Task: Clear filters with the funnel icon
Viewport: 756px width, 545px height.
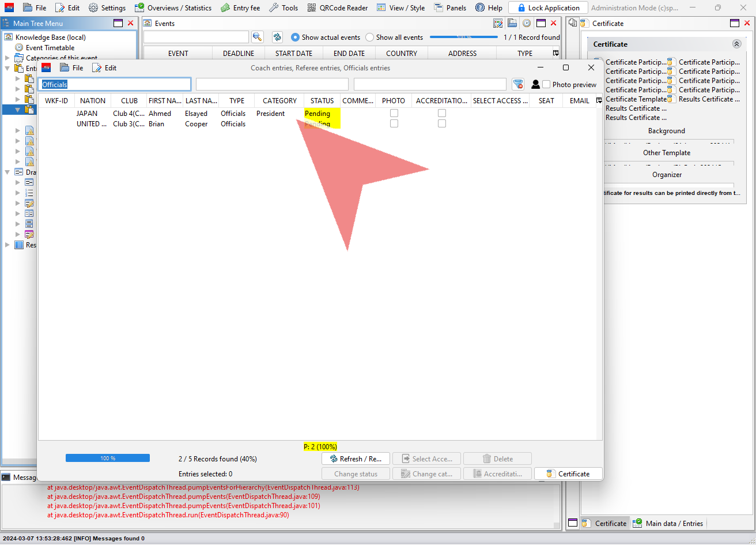Action: [x=518, y=84]
